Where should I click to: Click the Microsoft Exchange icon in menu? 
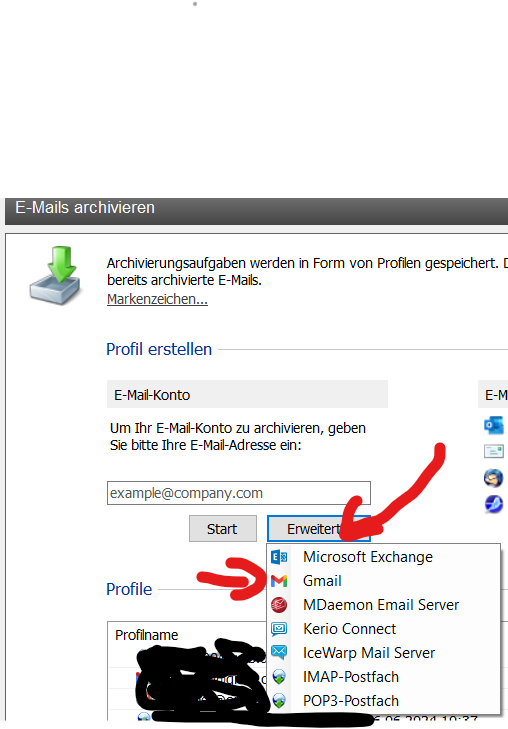click(279, 557)
